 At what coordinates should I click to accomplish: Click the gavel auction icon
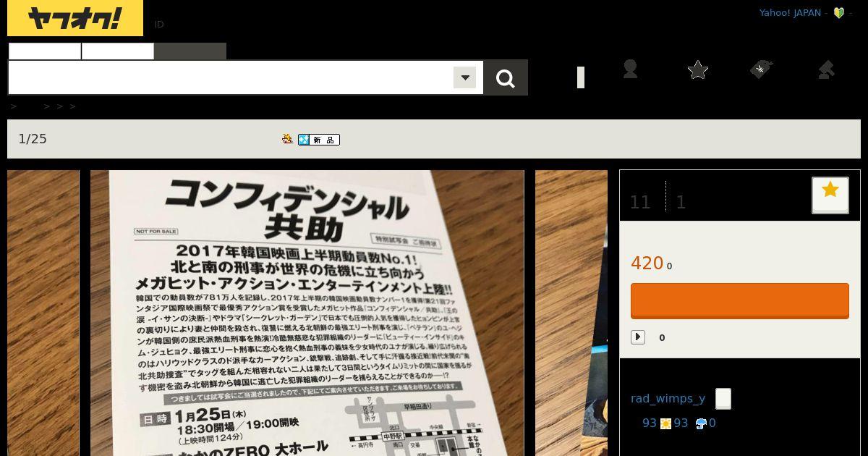pos(825,69)
